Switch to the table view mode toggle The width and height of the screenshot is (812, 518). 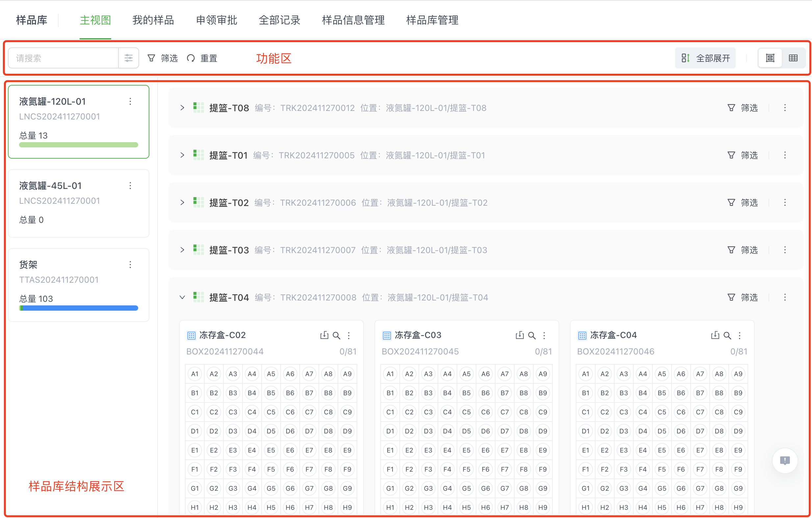tap(794, 58)
